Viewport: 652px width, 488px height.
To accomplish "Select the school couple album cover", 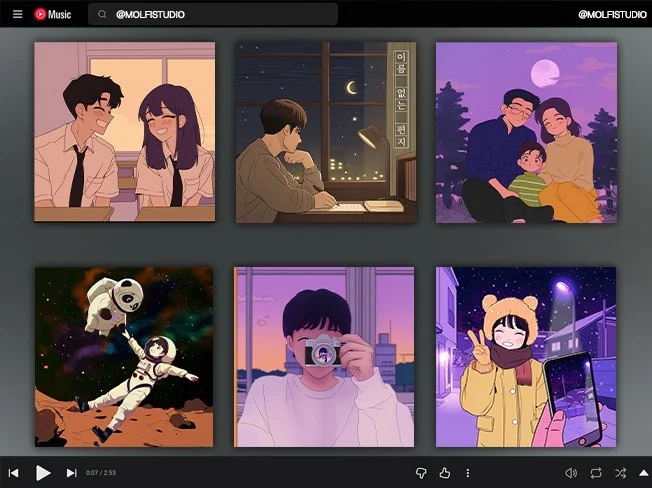I will 124,132.
